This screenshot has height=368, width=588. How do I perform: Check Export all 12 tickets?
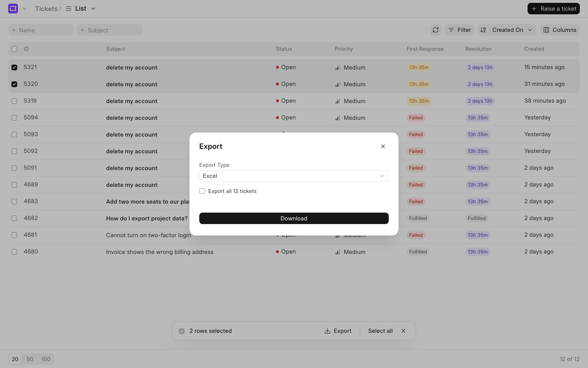coord(202,191)
